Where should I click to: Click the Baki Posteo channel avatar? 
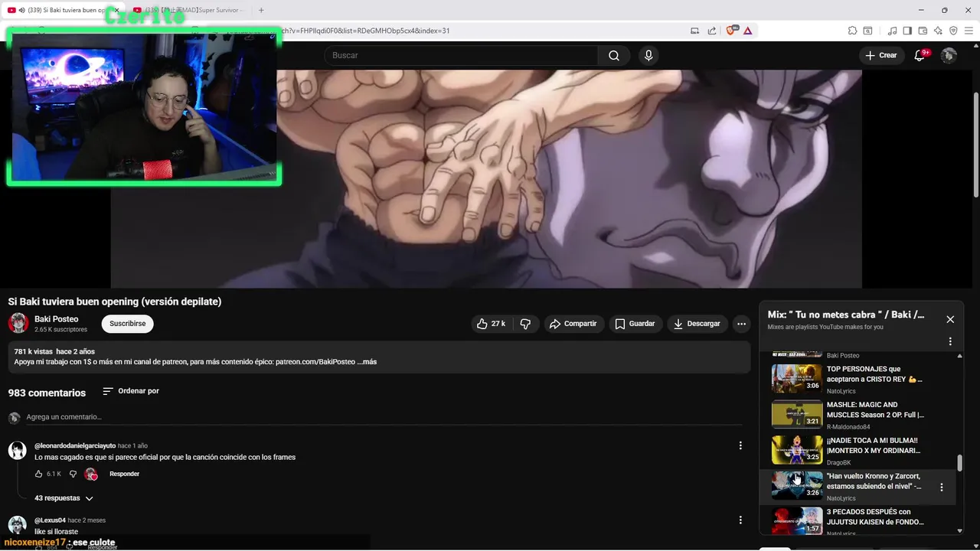18,323
